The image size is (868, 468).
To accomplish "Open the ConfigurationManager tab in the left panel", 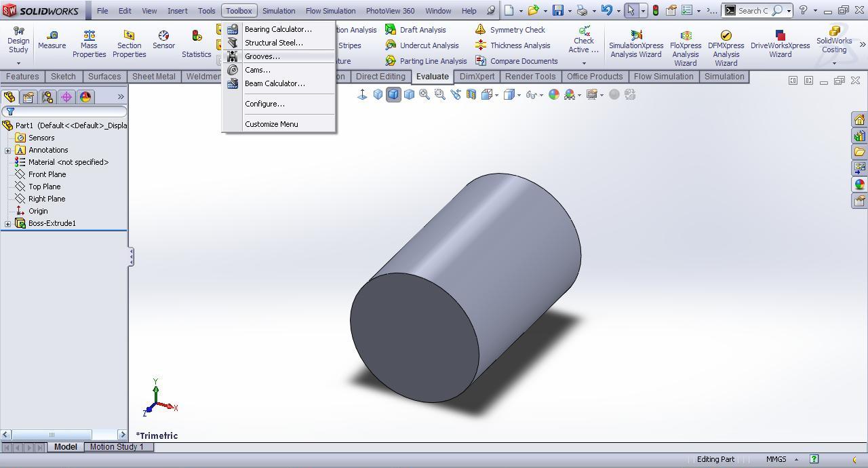I will 47,97.
